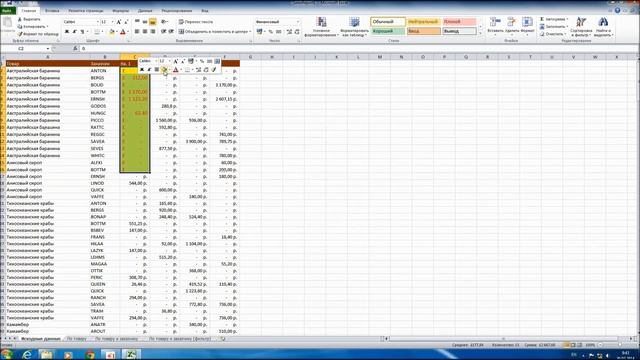Switch to the Данные (Data) tab
The width and height of the screenshot is (640, 360).
(145, 11)
